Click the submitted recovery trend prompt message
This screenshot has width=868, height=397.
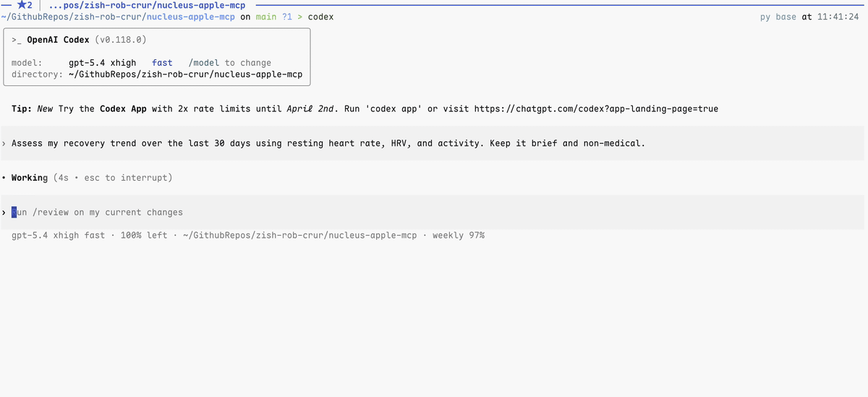pos(328,143)
